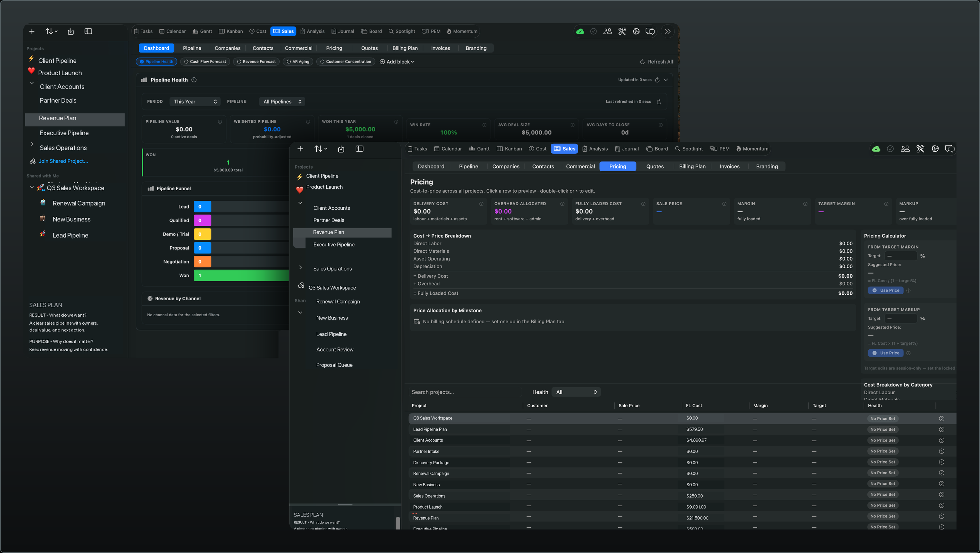This screenshot has width=980, height=553.
Task: Click the tools icon in back window toolbar
Action: point(622,31)
